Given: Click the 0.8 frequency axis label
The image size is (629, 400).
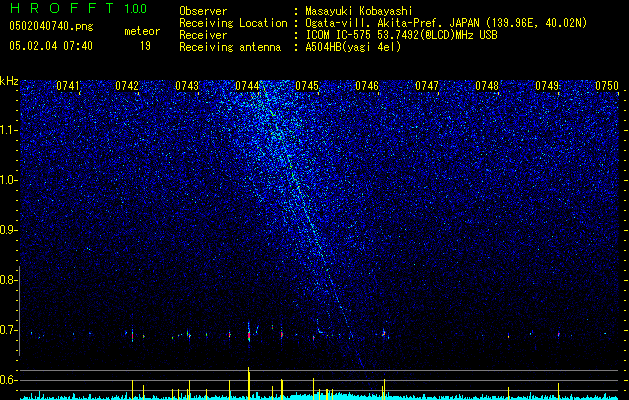Looking at the screenshot, I should [x=9, y=280].
